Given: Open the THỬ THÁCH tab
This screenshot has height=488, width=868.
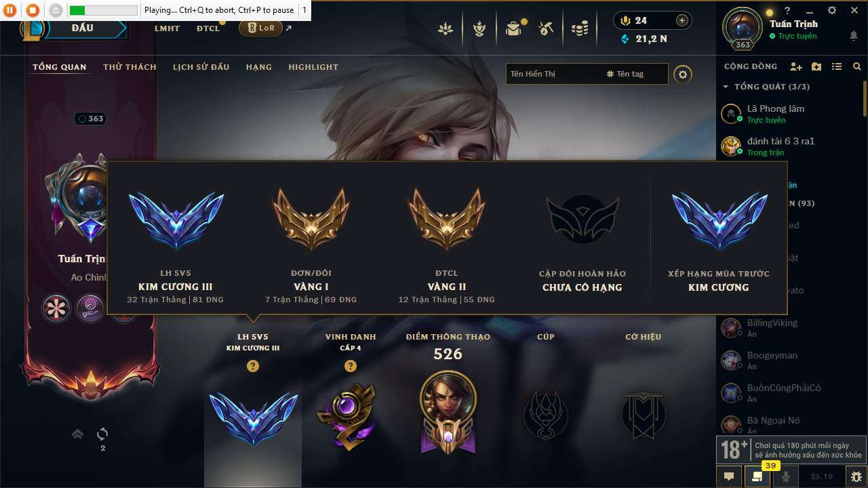Looking at the screenshot, I should [130, 67].
